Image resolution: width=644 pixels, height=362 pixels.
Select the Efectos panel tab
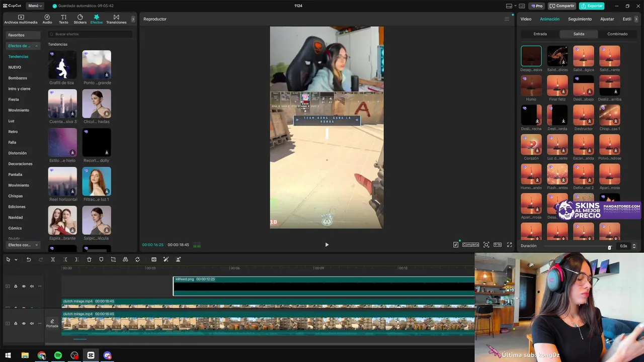tap(96, 19)
